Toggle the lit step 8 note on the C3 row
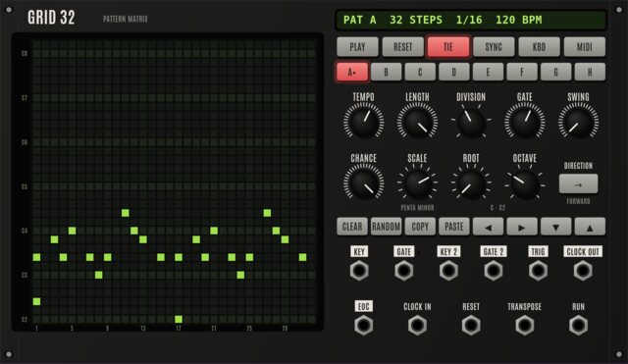Image resolution: width=628 pixels, height=364 pixels. click(98, 275)
